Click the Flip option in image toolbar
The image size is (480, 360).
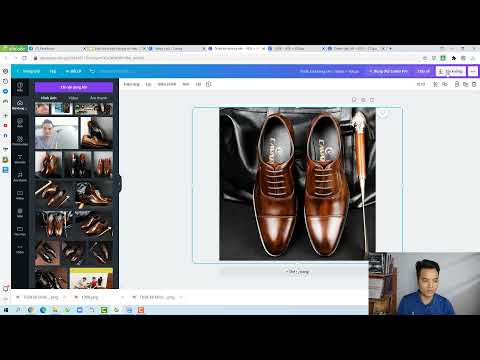(x=198, y=84)
